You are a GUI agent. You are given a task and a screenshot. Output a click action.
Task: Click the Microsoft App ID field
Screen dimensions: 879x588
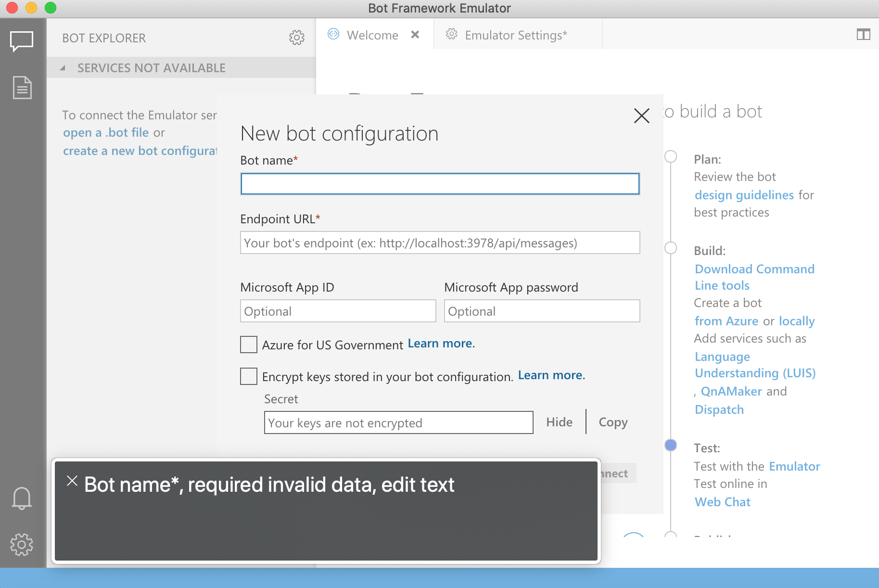point(338,311)
